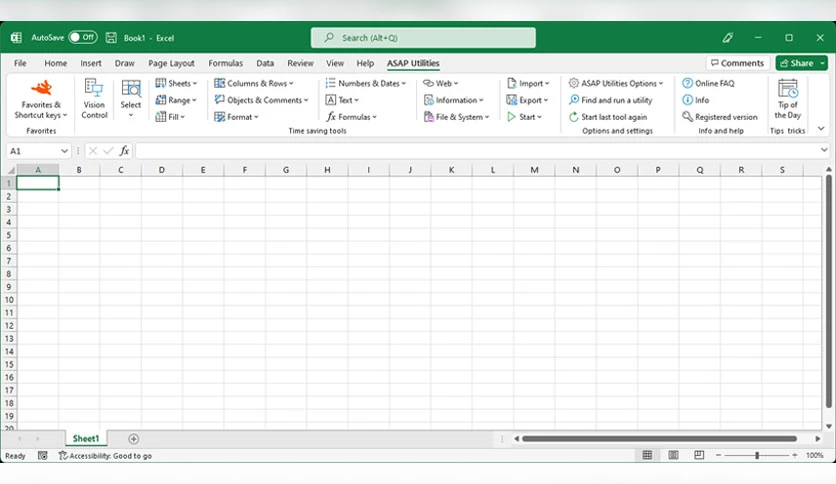
Task: Click the Excel logo icon
Action: point(17,37)
